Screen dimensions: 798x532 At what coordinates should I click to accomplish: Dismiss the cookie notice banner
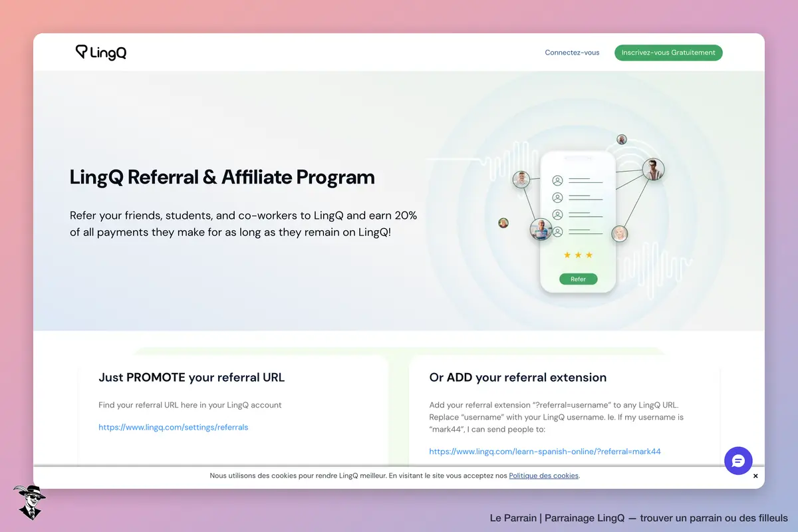pyautogui.click(x=755, y=476)
